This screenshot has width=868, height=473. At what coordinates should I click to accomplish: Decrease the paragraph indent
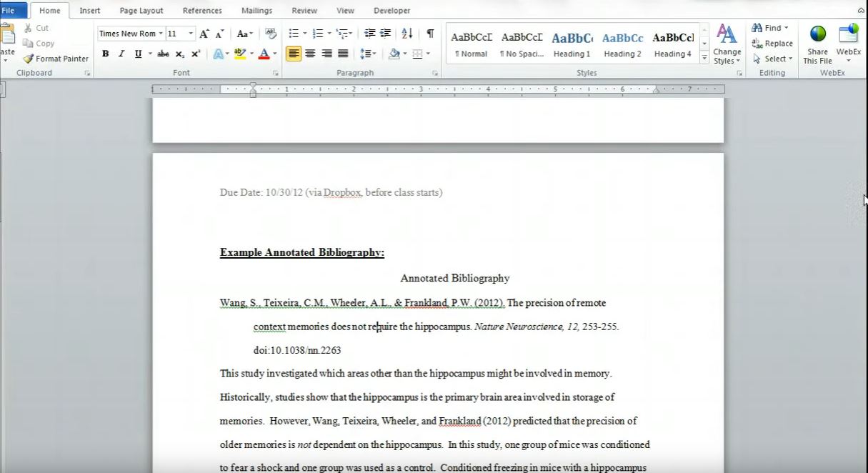[x=369, y=34]
